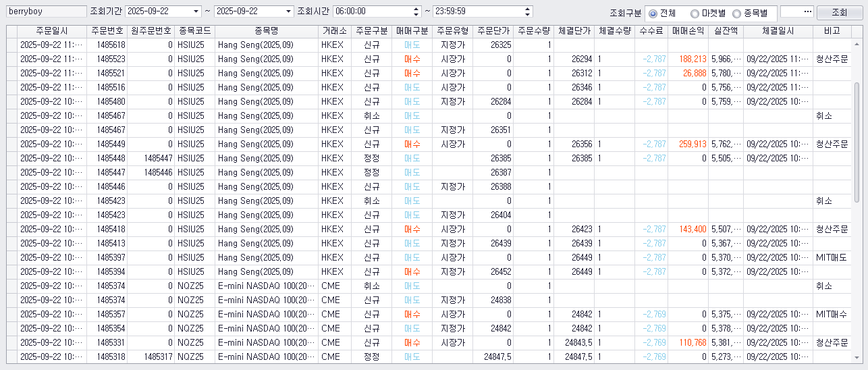Select order number 1485397 cell
868x370 pixels.
pyautogui.click(x=107, y=257)
